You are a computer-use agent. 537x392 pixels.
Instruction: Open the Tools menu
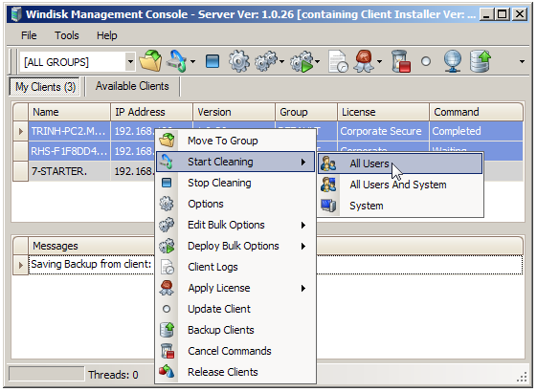pos(67,35)
